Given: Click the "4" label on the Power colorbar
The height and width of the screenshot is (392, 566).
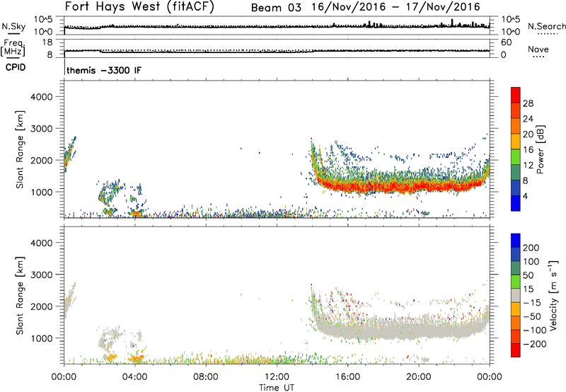Looking at the screenshot, I should pos(526,196).
